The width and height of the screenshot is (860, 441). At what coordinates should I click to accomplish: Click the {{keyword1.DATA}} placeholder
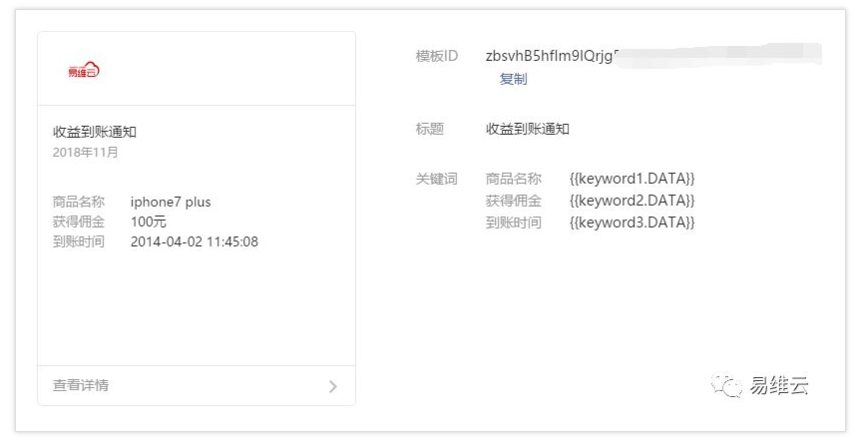(632, 178)
